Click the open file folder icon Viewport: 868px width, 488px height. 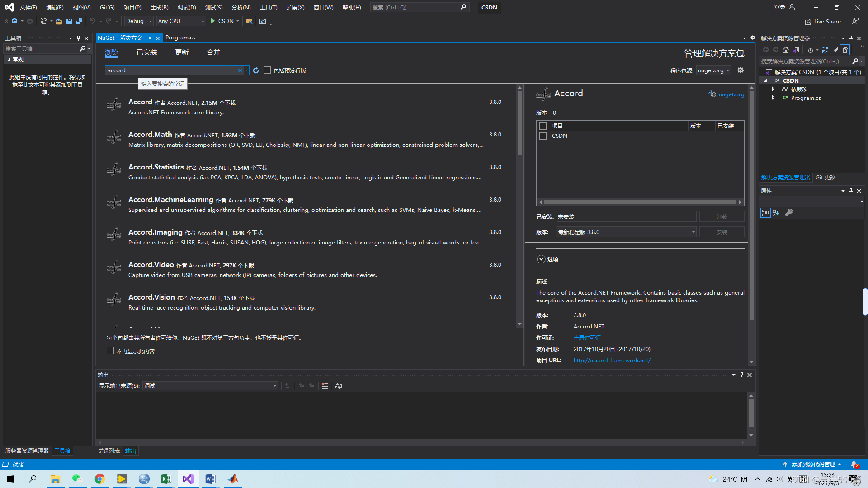click(59, 21)
